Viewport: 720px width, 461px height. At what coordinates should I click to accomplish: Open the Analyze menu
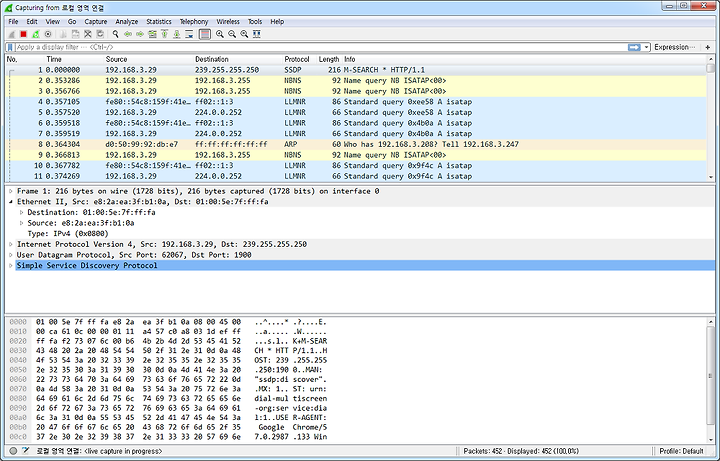(127, 22)
